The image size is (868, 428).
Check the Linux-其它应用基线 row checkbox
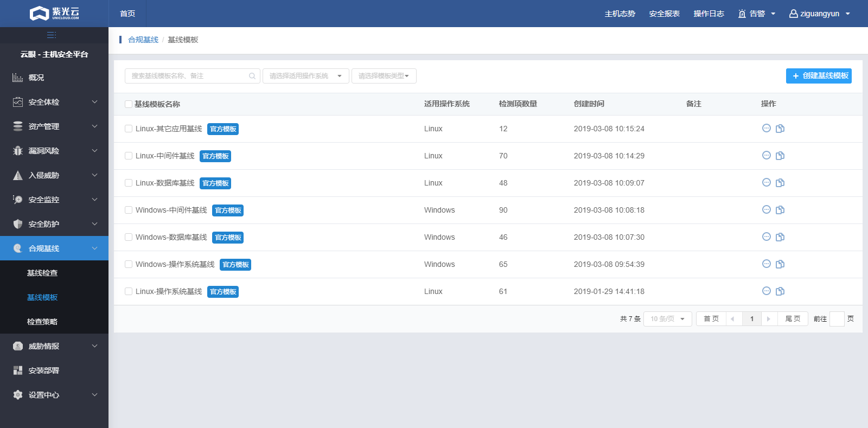(129, 129)
